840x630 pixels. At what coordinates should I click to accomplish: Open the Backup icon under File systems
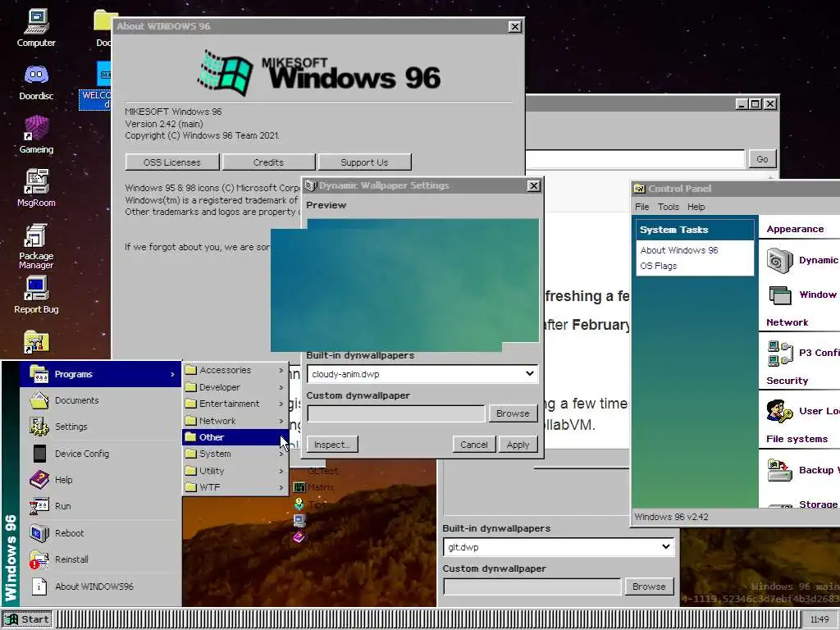coord(779,470)
